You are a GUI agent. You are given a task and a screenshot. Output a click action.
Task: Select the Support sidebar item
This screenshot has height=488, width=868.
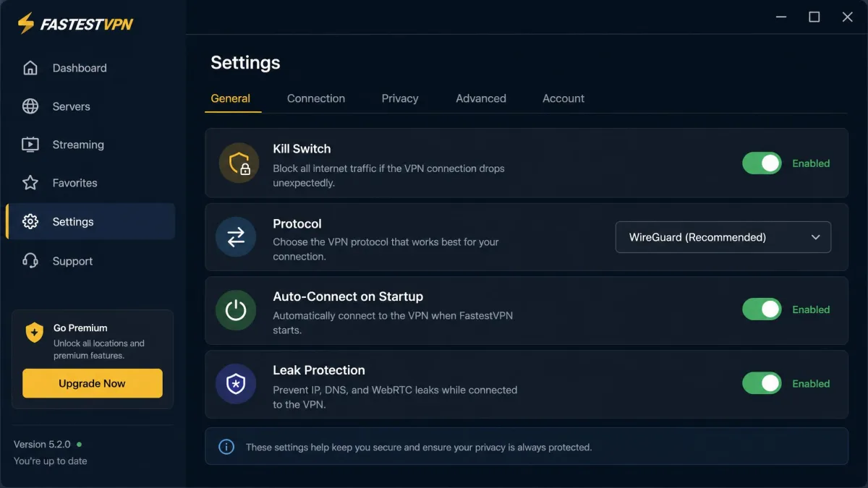click(x=90, y=261)
